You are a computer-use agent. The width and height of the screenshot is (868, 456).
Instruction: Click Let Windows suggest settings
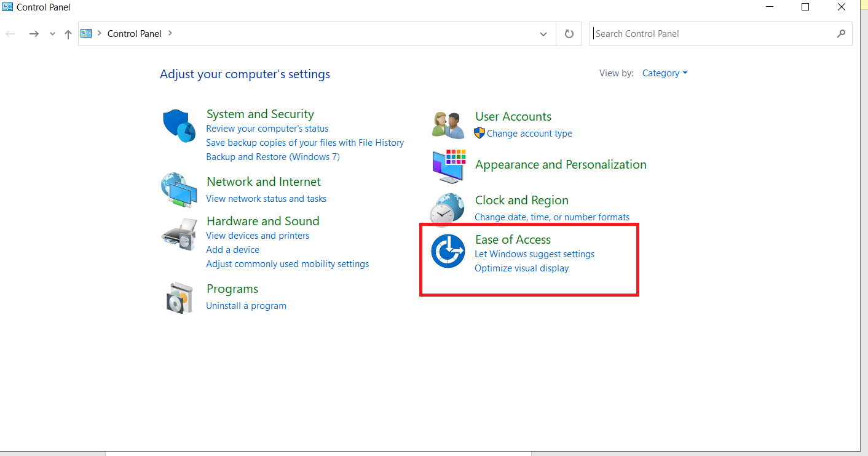tap(535, 254)
